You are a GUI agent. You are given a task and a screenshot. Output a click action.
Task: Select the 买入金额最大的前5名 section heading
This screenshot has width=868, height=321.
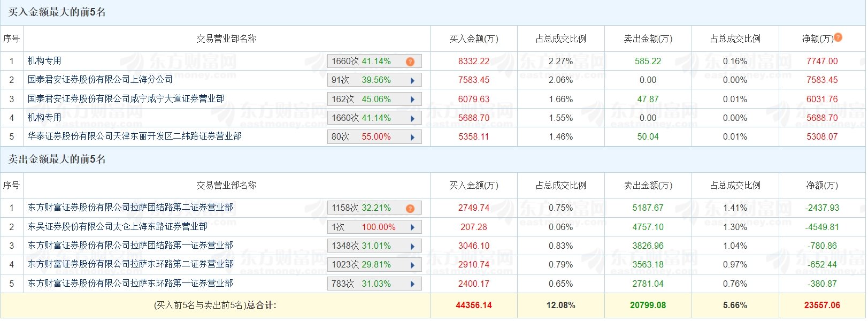(x=57, y=12)
